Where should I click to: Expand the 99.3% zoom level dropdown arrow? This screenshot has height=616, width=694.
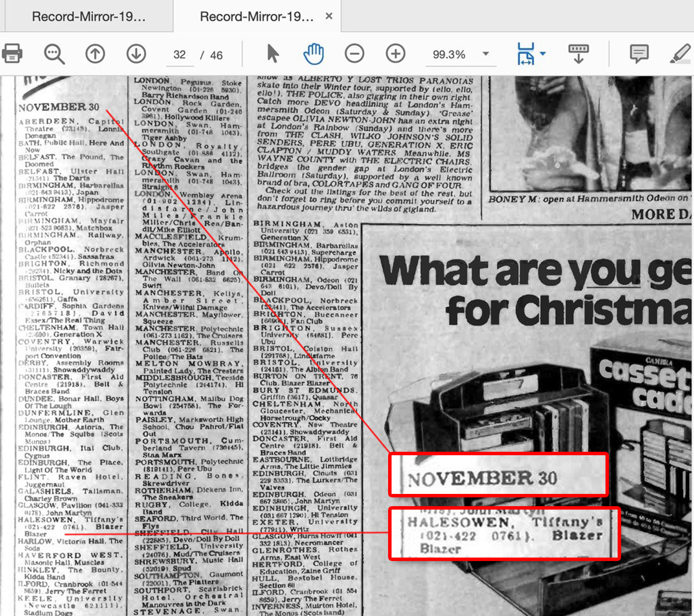486,54
